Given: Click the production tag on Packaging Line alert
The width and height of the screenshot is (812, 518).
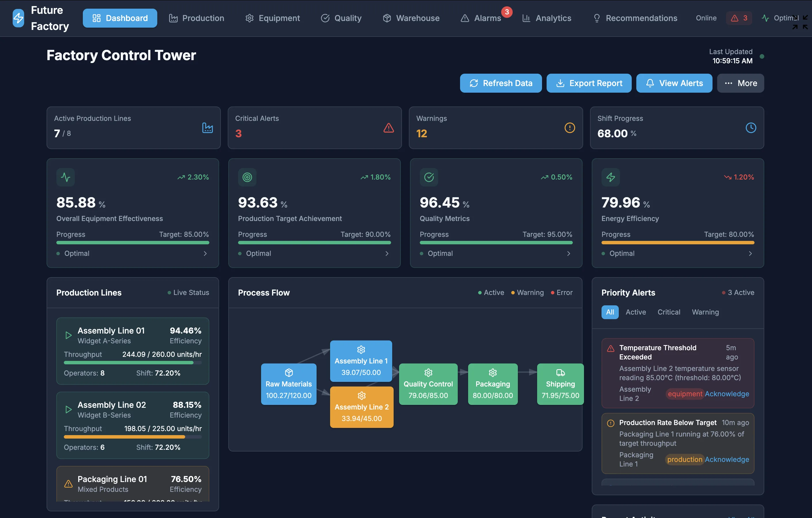Looking at the screenshot, I should 685,459.
